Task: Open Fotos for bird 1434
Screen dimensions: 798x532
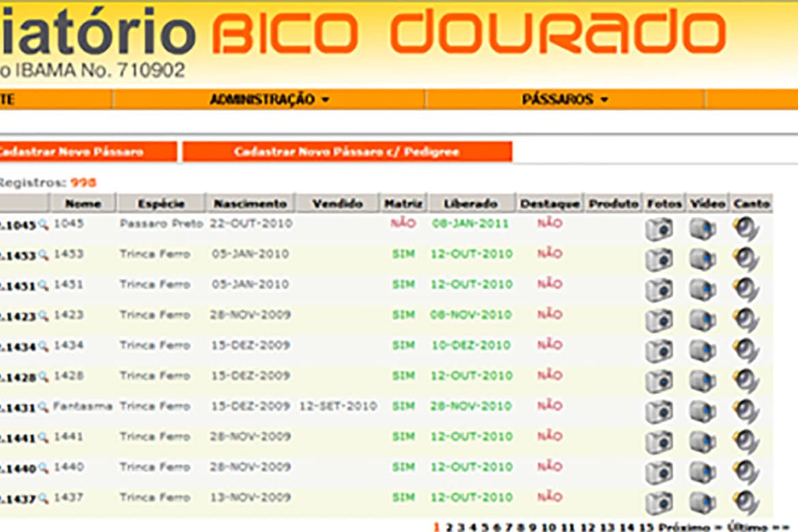Action: (659, 351)
